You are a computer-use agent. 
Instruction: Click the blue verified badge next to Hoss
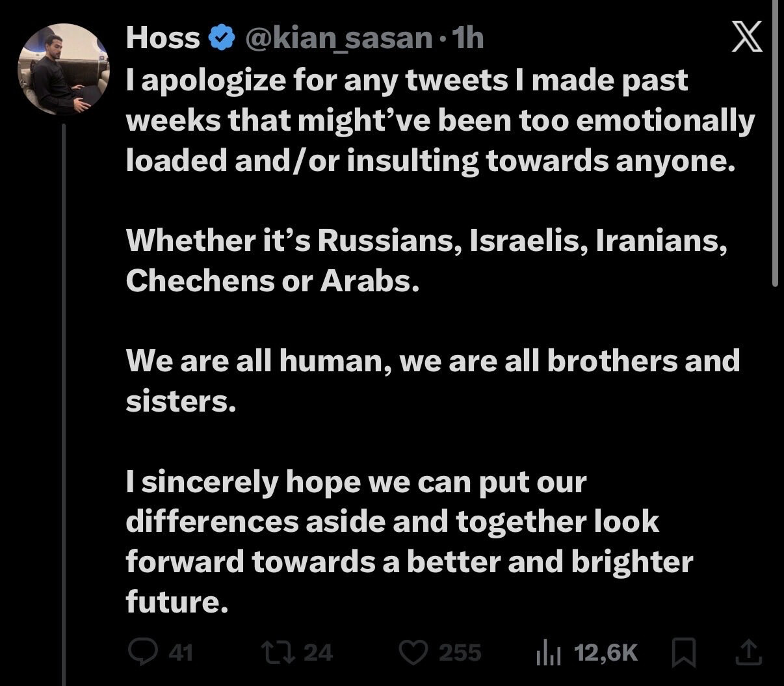pos(222,39)
